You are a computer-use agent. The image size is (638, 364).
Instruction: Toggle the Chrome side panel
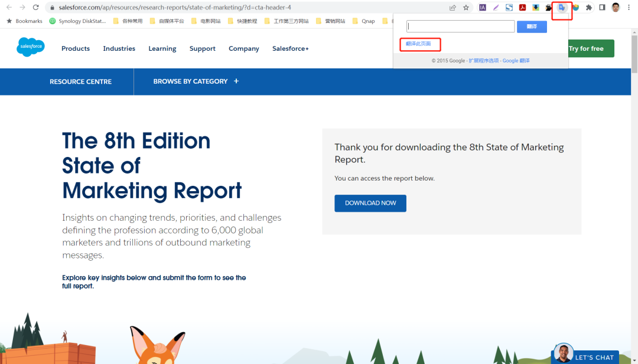[602, 8]
